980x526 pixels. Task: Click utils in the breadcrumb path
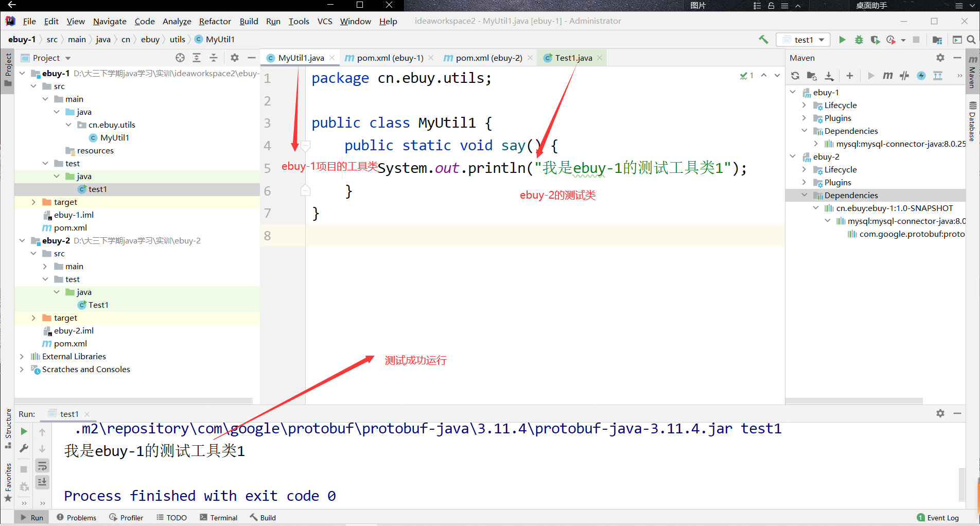[177, 40]
